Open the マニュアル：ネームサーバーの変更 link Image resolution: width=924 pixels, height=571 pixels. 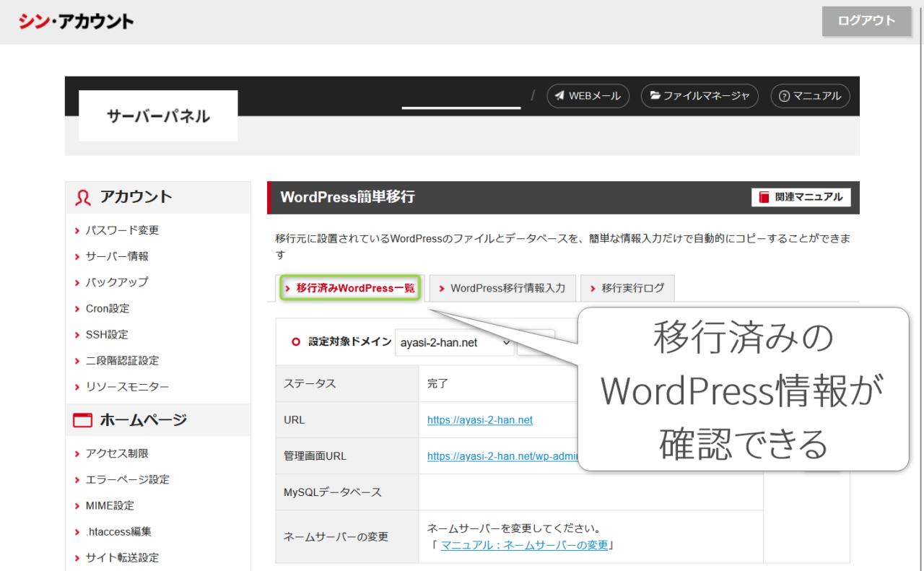524,545
